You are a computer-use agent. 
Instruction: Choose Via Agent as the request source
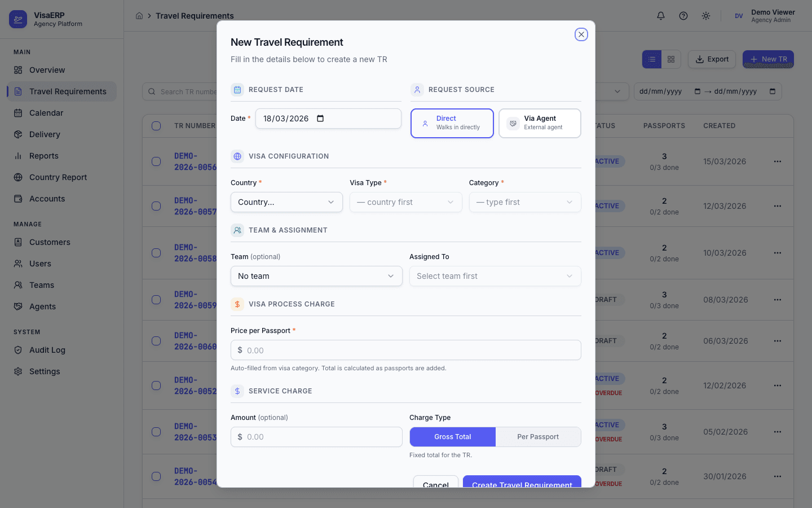coord(539,123)
